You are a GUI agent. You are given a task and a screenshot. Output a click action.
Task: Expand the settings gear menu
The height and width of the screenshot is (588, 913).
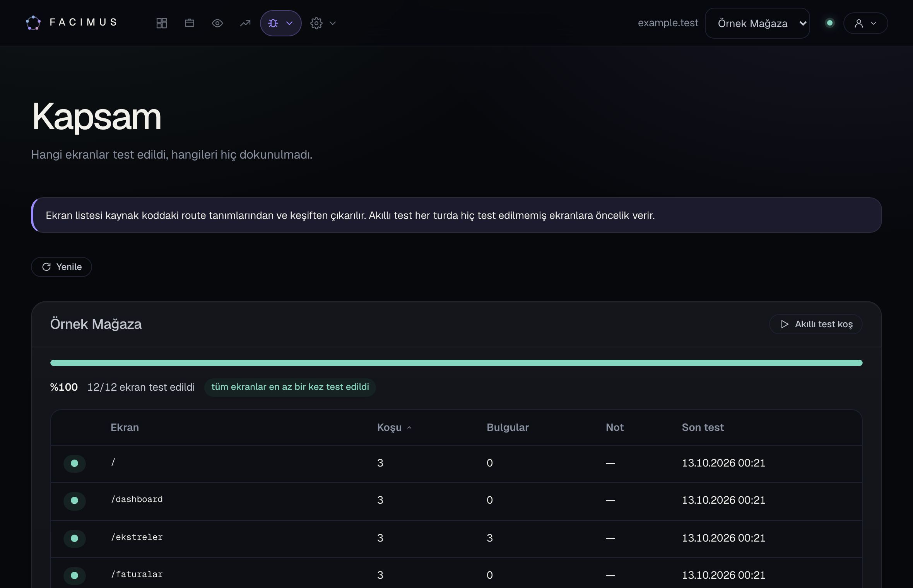[x=323, y=23]
